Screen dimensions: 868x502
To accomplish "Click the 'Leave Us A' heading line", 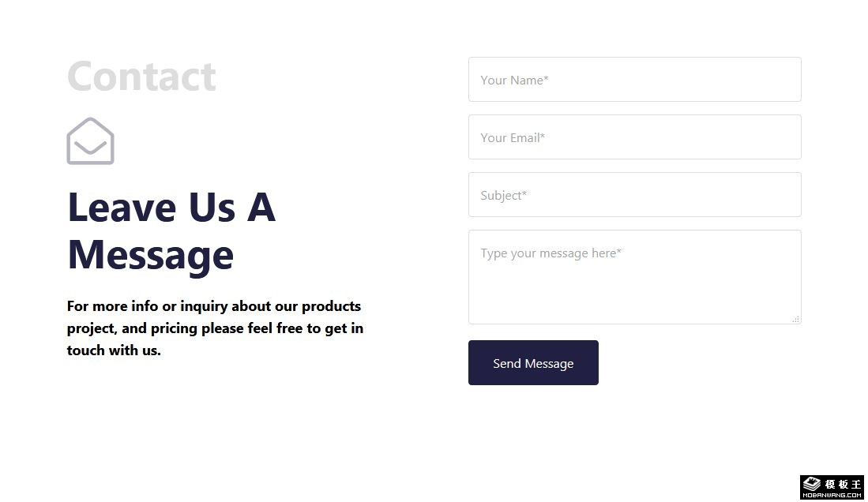I will click(x=171, y=207).
